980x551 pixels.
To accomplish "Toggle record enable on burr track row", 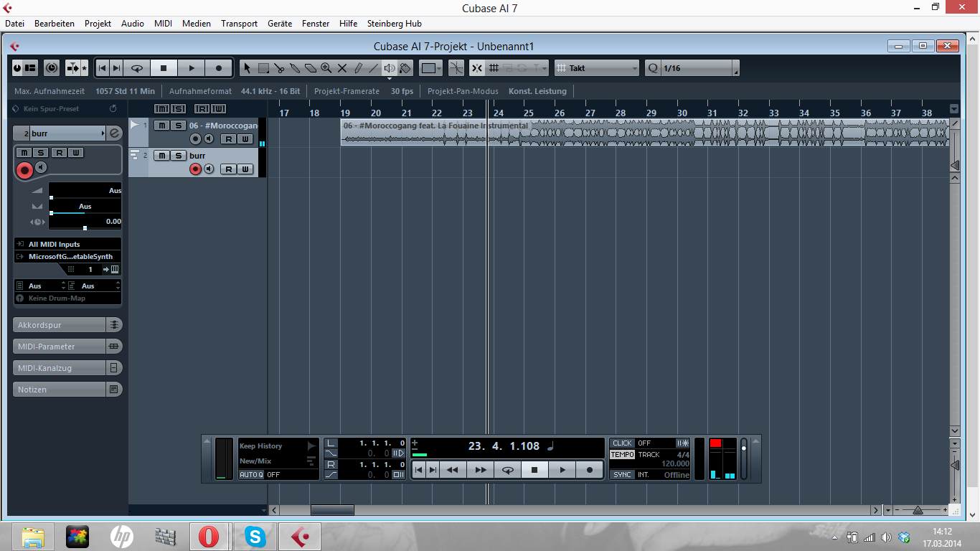I will coord(195,169).
